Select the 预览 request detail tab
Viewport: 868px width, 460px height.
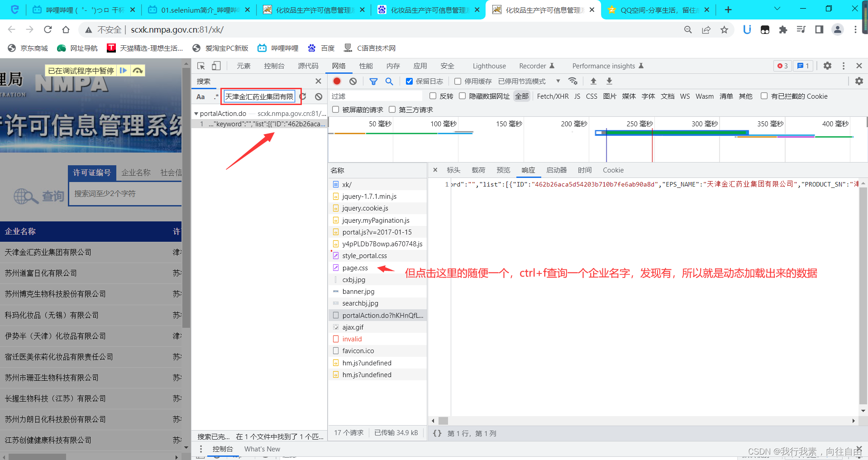click(503, 170)
